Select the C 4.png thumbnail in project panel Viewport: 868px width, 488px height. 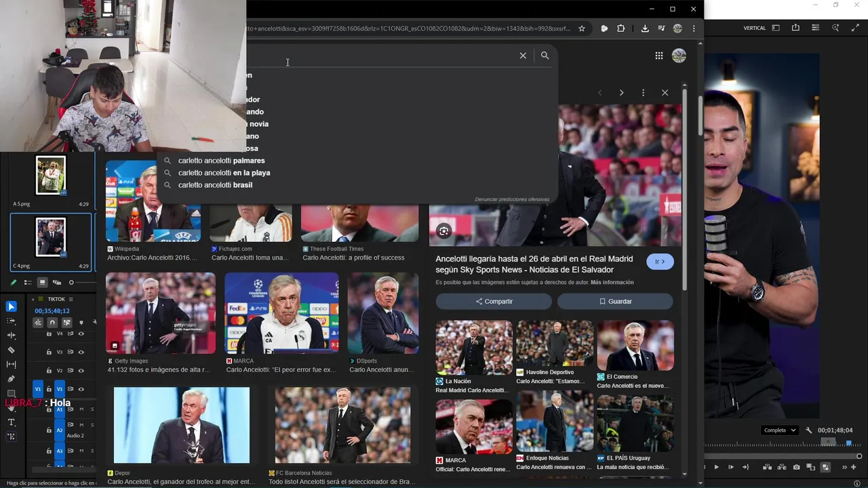pyautogui.click(x=51, y=238)
